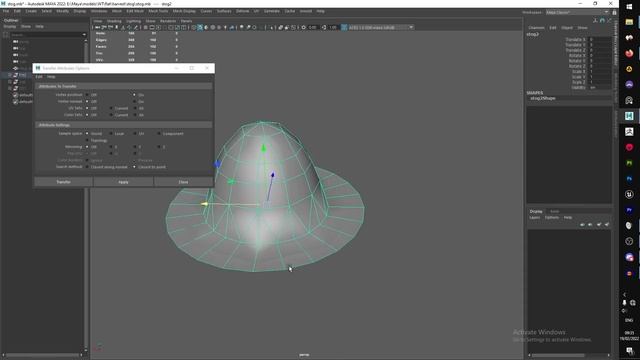Open the Workspace Maya Classic dropdown
Screen dimensions: 640x360
[577, 12]
